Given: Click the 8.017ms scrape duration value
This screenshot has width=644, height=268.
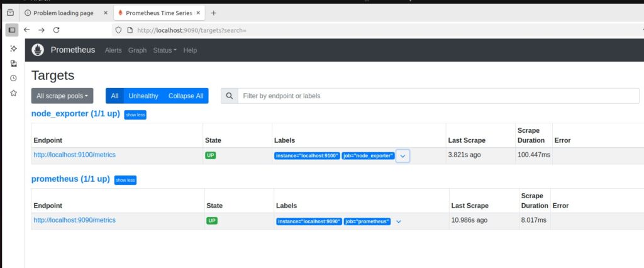Looking at the screenshot, I should pyautogui.click(x=534, y=220).
